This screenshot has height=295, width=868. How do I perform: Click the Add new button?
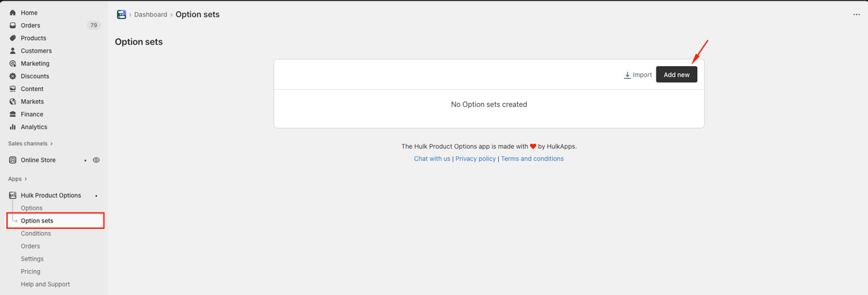(x=677, y=74)
